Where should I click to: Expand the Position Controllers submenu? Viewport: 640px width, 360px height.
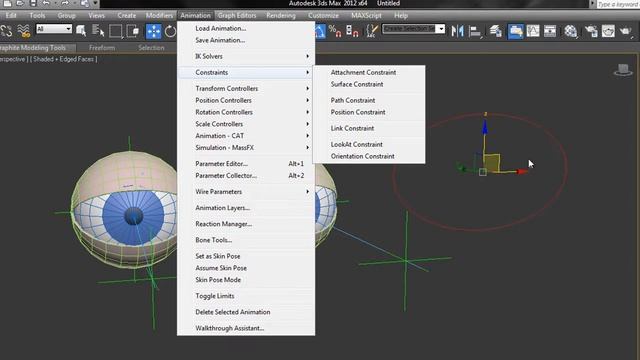point(246,100)
